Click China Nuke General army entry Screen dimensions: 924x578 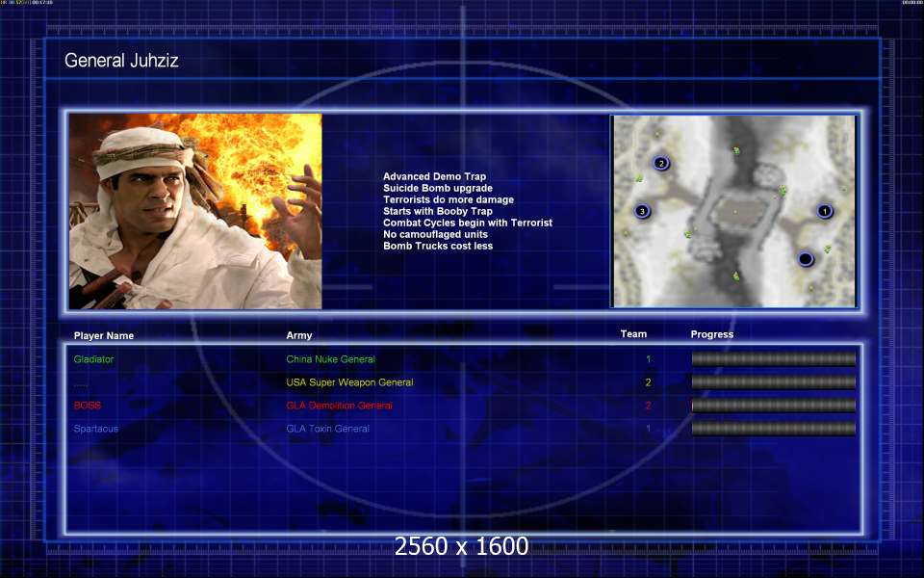coord(330,359)
